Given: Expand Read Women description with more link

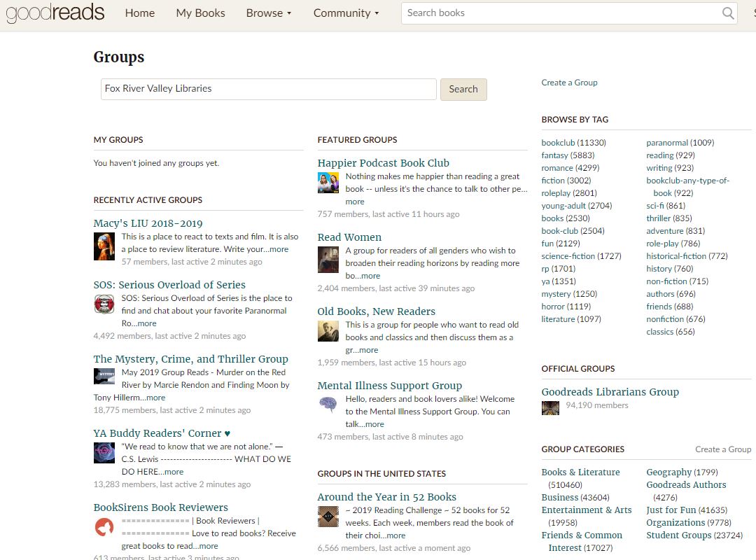Looking at the screenshot, I should click(x=370, y=276).
